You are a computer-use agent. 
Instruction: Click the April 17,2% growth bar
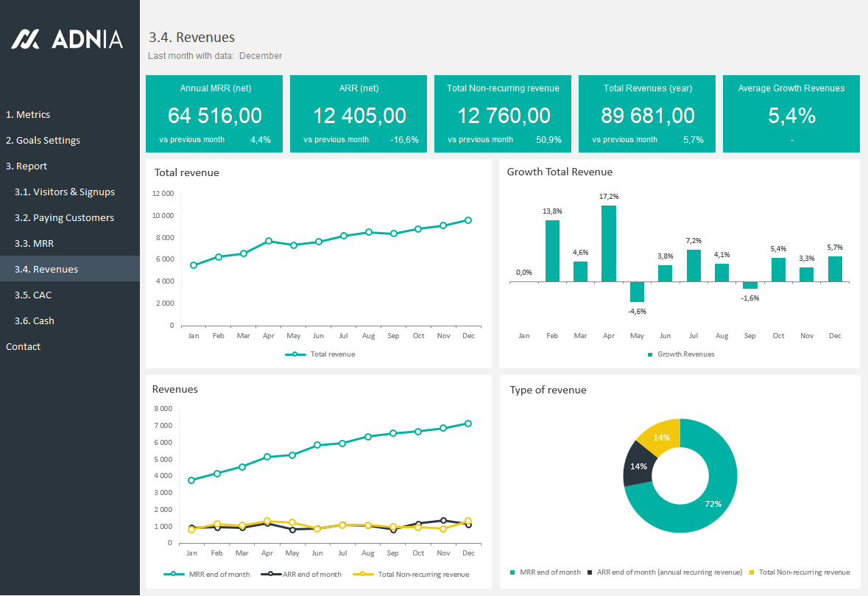pos(609,243)
